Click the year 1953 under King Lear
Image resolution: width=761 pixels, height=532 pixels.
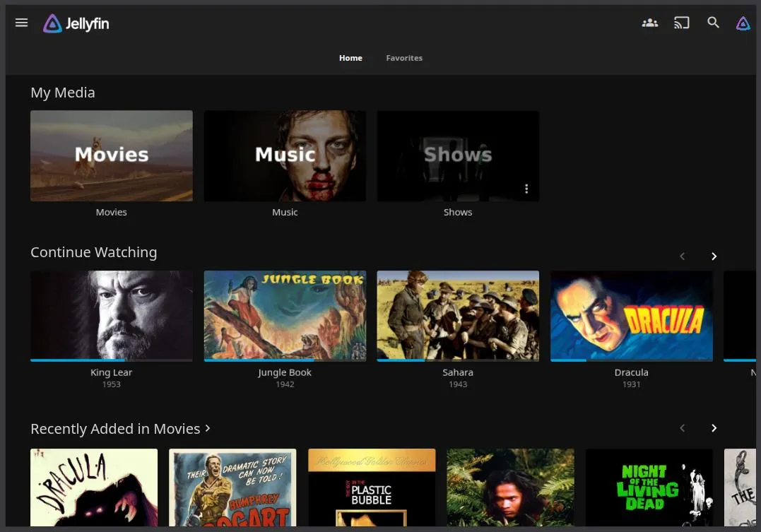[111, 384]
